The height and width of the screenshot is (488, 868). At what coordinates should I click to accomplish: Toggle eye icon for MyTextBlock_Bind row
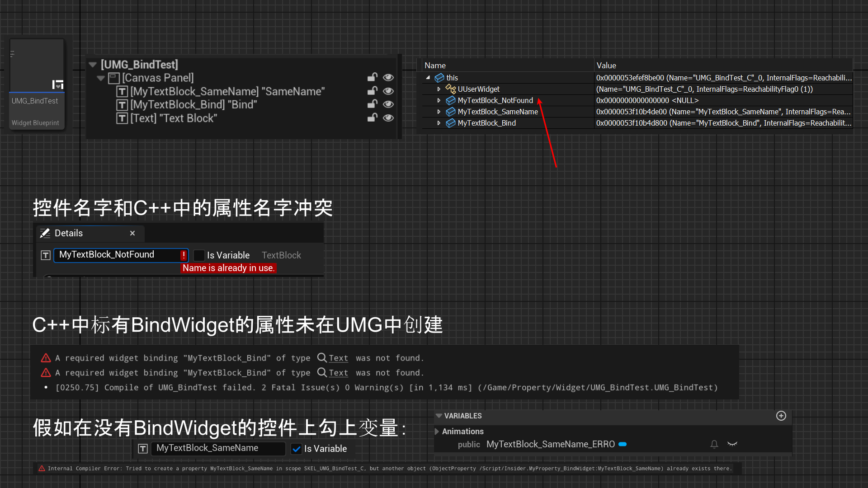pos(388,104)
